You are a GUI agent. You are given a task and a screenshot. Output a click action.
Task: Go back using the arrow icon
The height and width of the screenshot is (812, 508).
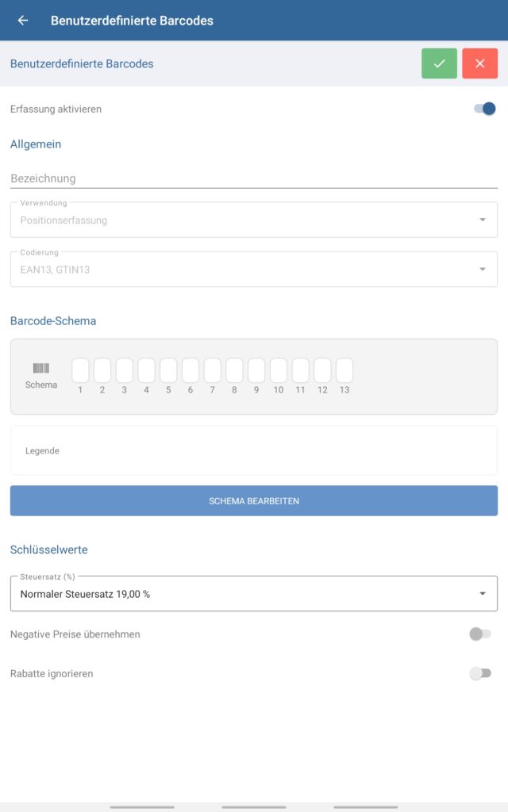[23, 21]
